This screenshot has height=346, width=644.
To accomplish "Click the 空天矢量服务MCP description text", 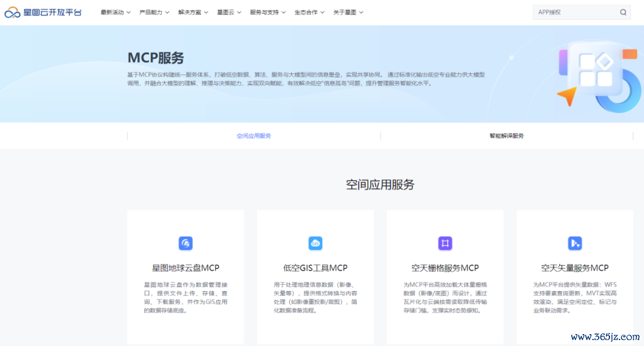I will click(575, 298).
